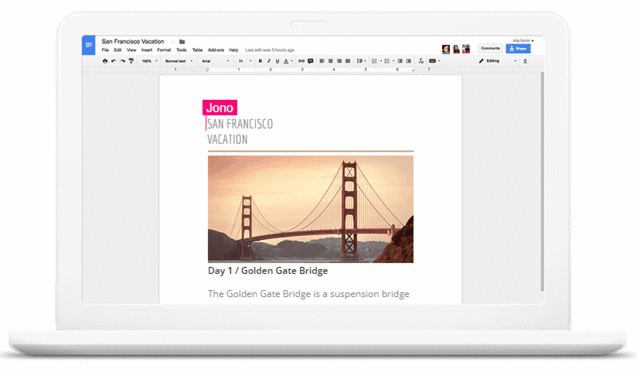Move document using the folder icon
Image resolution: width=640 pixels, height=376 pixels.
pyautogui.click(x=182, y=42)
